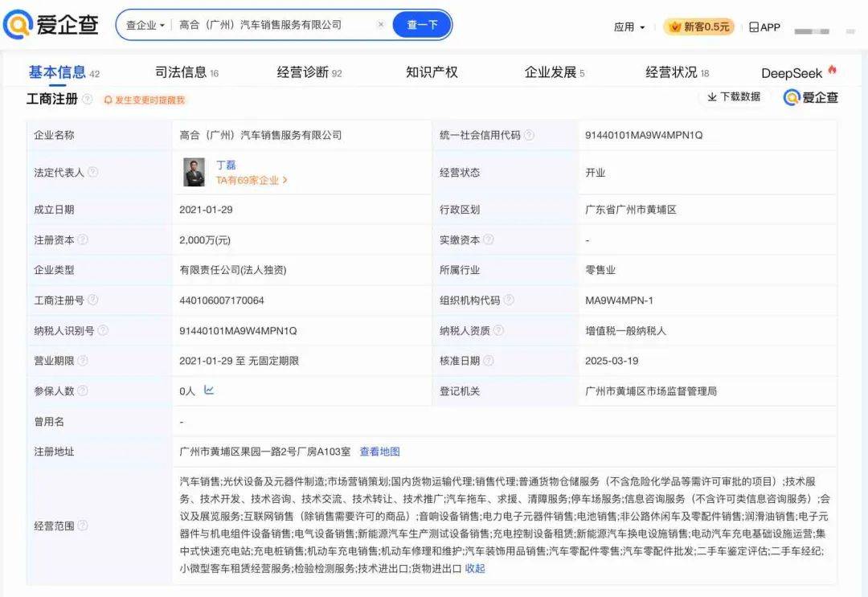
Task: Click the company name value in 企业名称 row
Action: (260, 135)
